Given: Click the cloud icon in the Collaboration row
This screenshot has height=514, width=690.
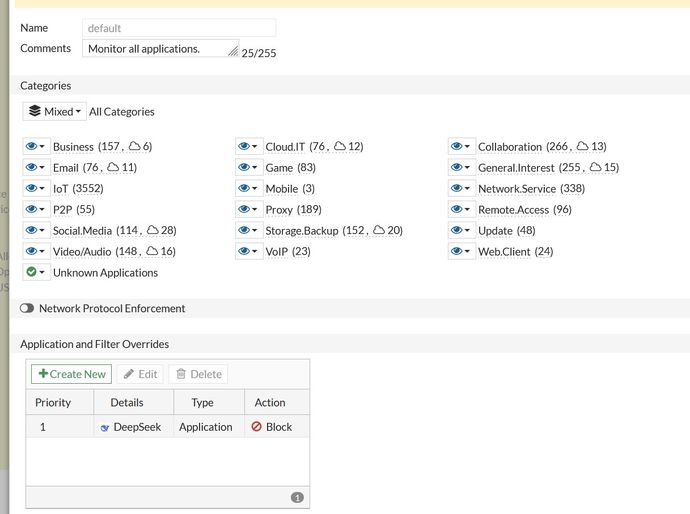Looking at the screenshot, I should click(584, 147).
